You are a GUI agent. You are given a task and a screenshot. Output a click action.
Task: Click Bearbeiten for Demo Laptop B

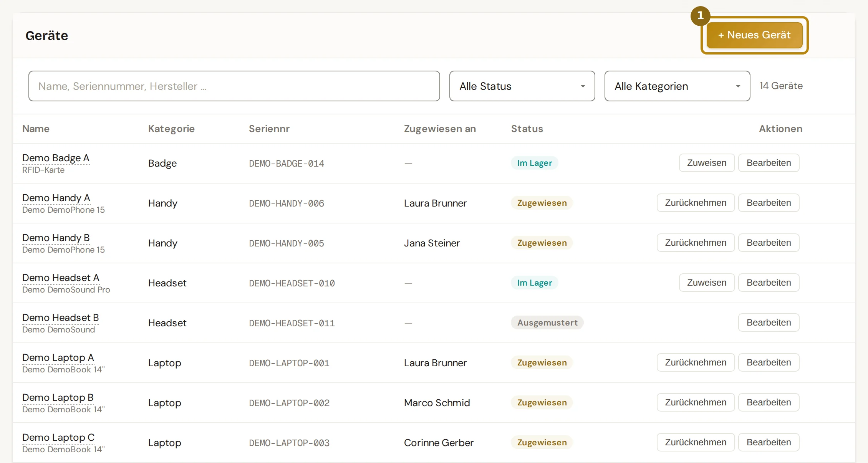coord(769,402)
